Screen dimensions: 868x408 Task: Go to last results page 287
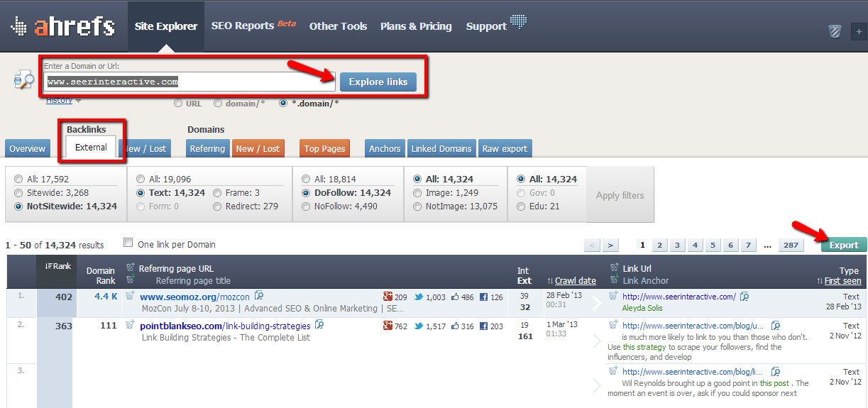tap(790, 245)
